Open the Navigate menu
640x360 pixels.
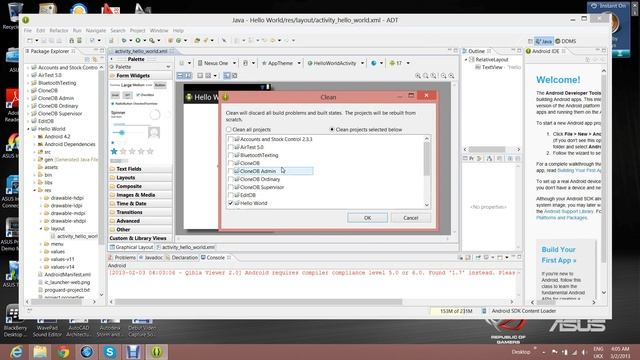[96, 31]
